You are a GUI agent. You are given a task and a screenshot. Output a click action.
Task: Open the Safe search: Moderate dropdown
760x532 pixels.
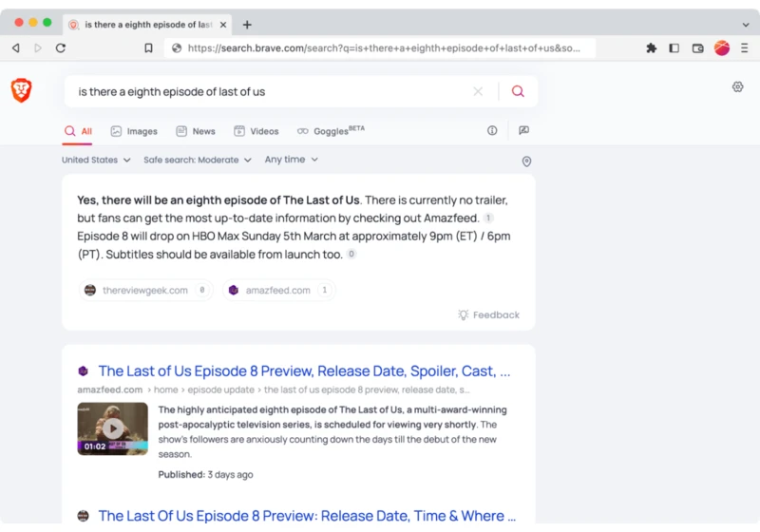[198, 160]
